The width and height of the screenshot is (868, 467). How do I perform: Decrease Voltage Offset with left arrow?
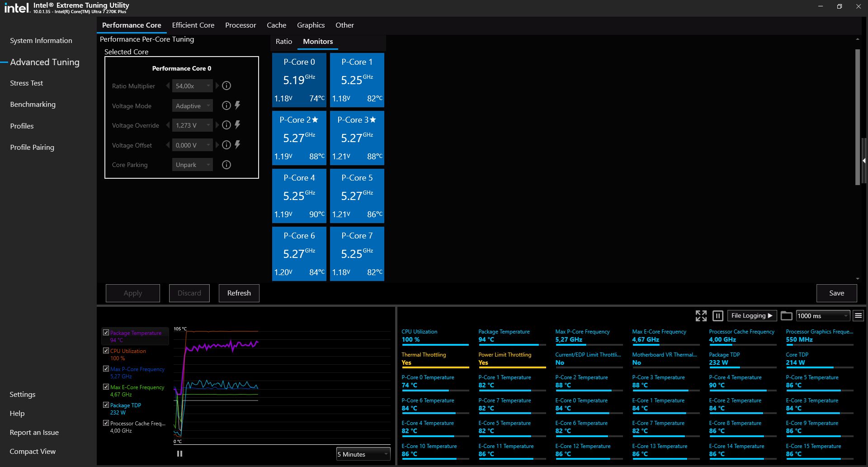(x=168, y=145)
